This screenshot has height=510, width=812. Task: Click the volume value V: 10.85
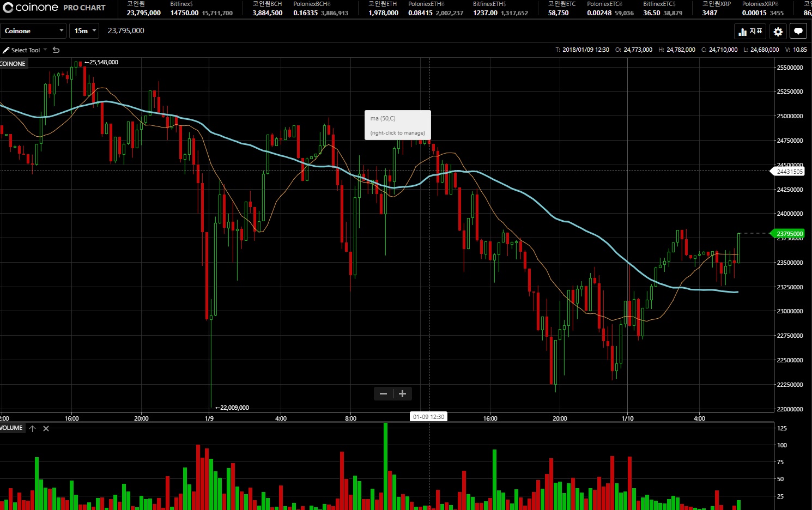click(796, 50)
